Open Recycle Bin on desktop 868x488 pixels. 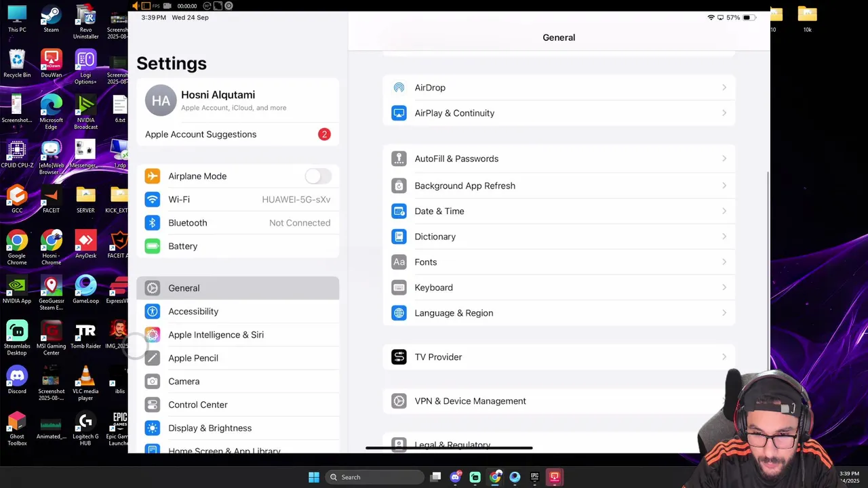17,64
